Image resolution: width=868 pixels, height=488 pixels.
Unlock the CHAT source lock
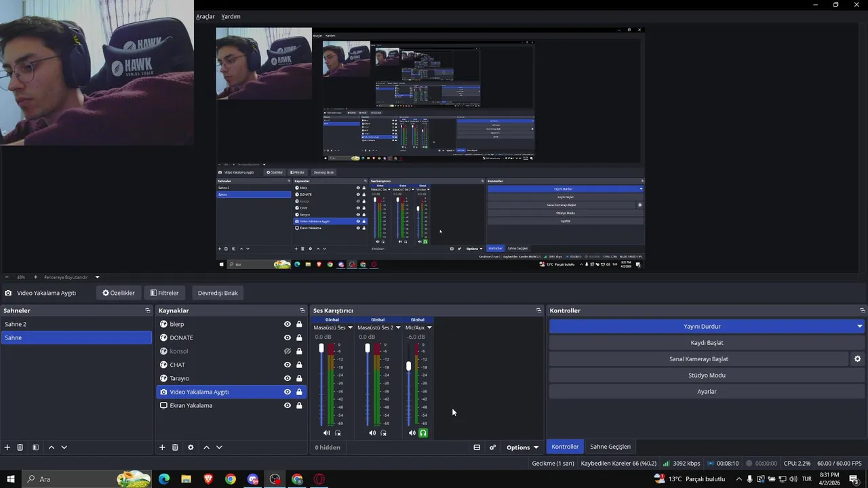click(x=299, y=365)
